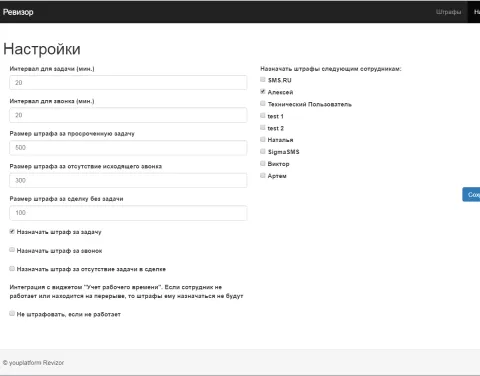
Task: Uncheck Назначать штраф за задачу
Action: click(x=12, y=231)
